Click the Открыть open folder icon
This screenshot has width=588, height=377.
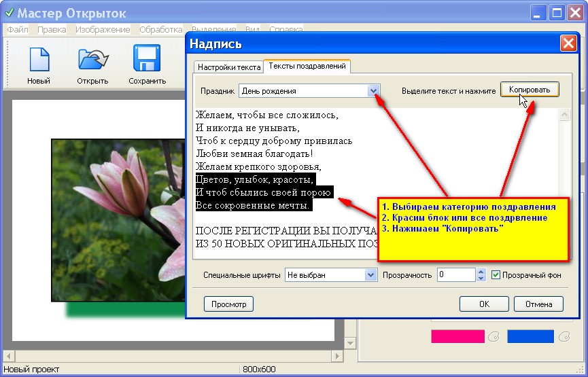click(x=93, y=59)
